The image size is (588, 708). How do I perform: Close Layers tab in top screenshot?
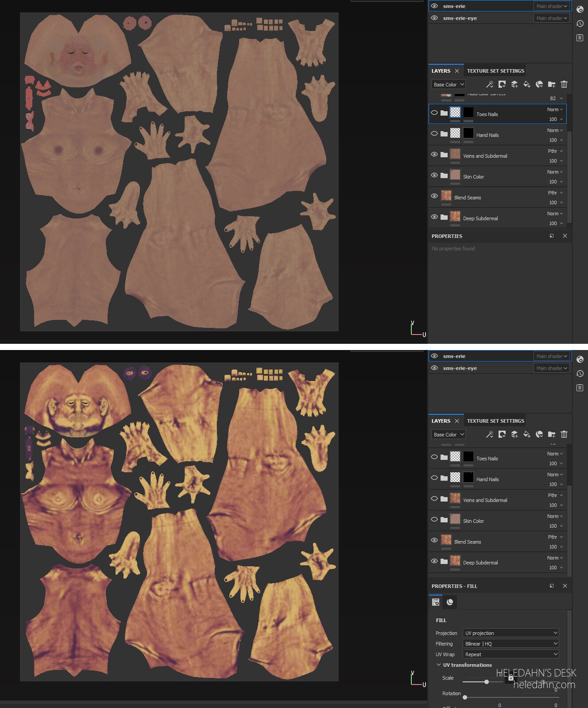[x=457, y=71]
